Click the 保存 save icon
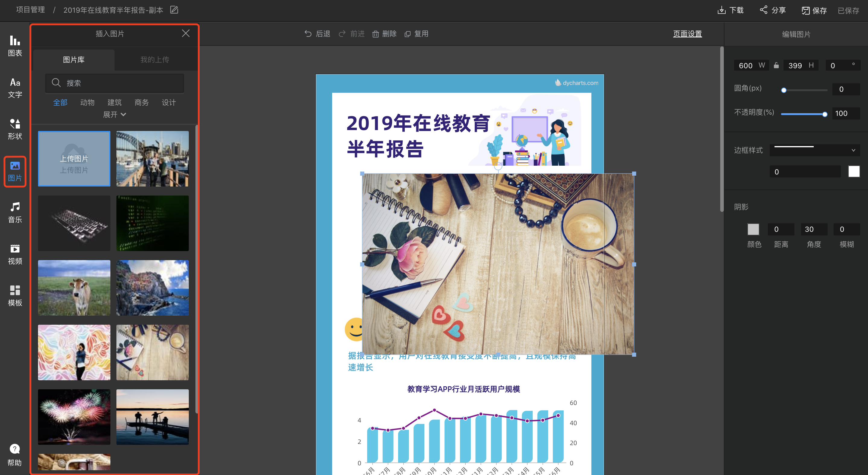 tap(805, 11)
